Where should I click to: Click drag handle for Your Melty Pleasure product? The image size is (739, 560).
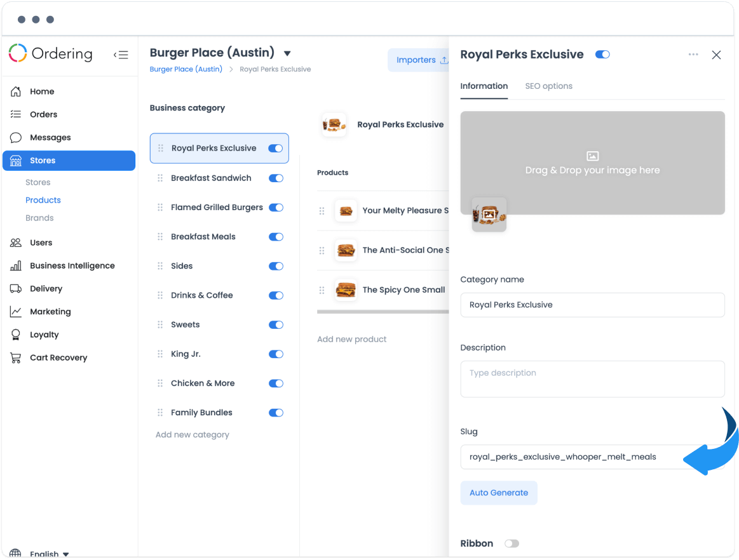(x=322, y=211)
